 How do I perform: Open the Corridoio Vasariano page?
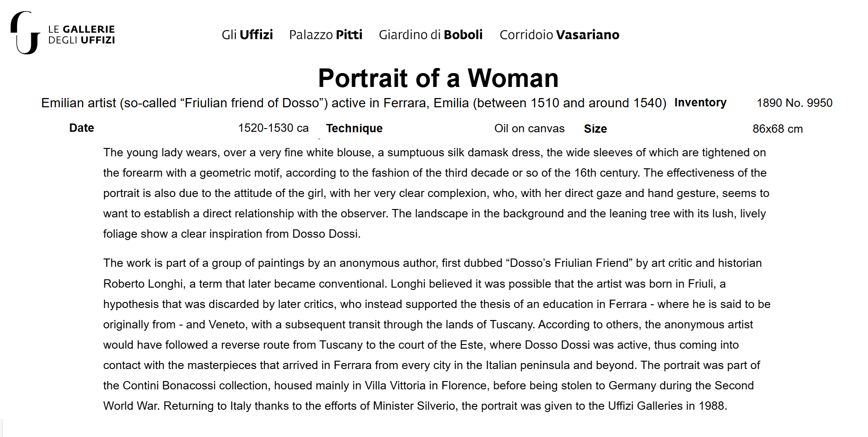click(559, 35)
